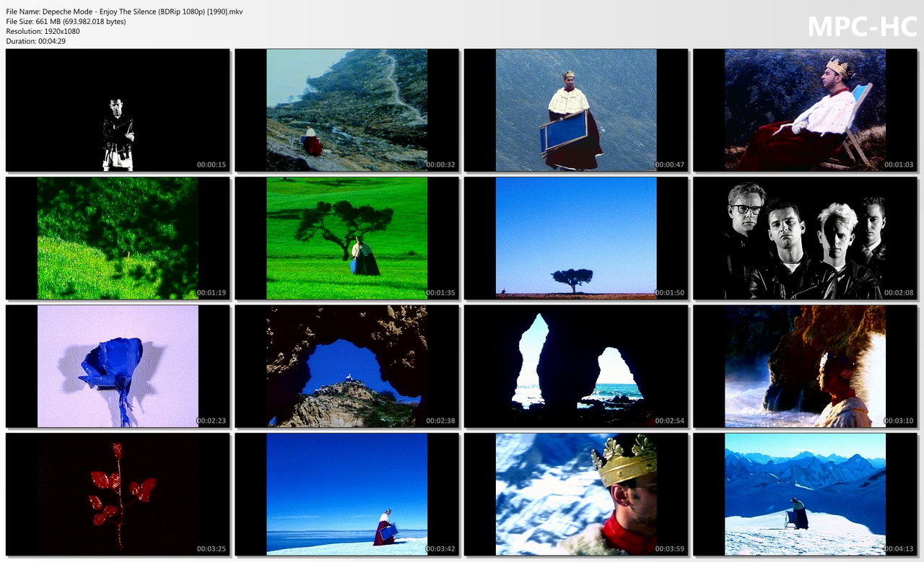Open the lone tree thumbnail at 00:01:50
This screenshot has width=924, height=562.
[x=575, y=238]
